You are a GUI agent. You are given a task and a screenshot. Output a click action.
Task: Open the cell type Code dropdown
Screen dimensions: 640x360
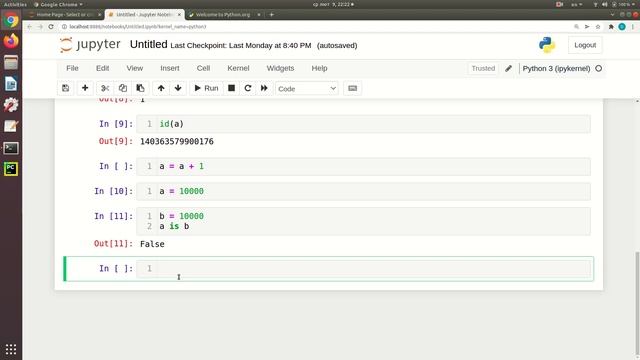(x=307, y=89)
